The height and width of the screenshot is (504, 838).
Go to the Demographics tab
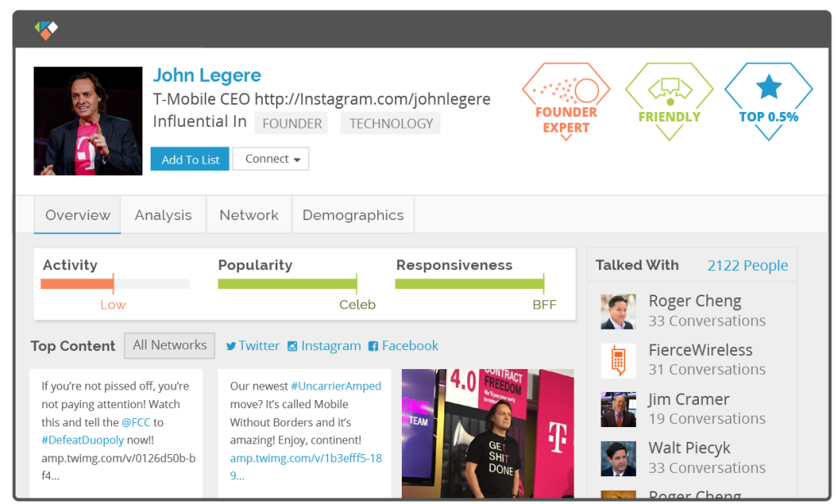point(353,215)
